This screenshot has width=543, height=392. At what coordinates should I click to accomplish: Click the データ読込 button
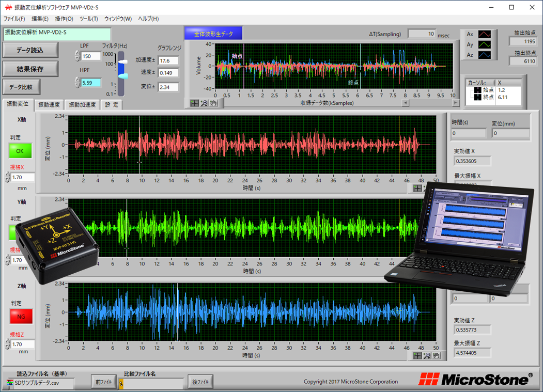click(x=30, y=50)
